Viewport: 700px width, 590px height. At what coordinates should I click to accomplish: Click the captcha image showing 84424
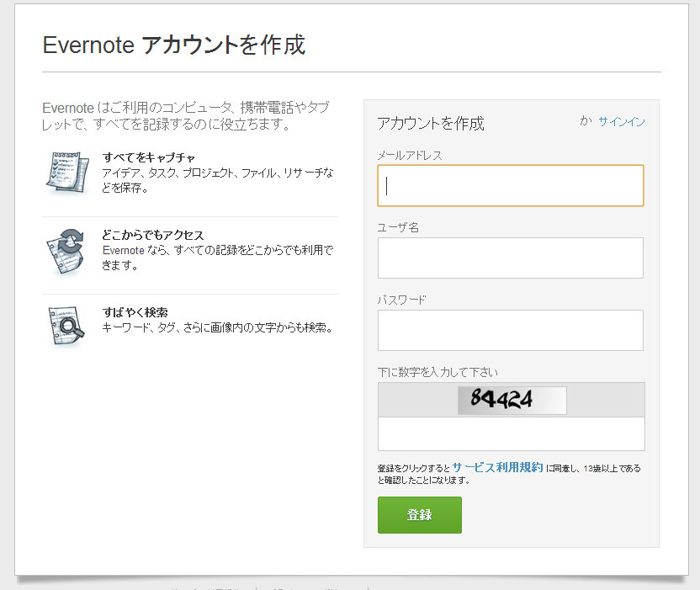point(512,400)
